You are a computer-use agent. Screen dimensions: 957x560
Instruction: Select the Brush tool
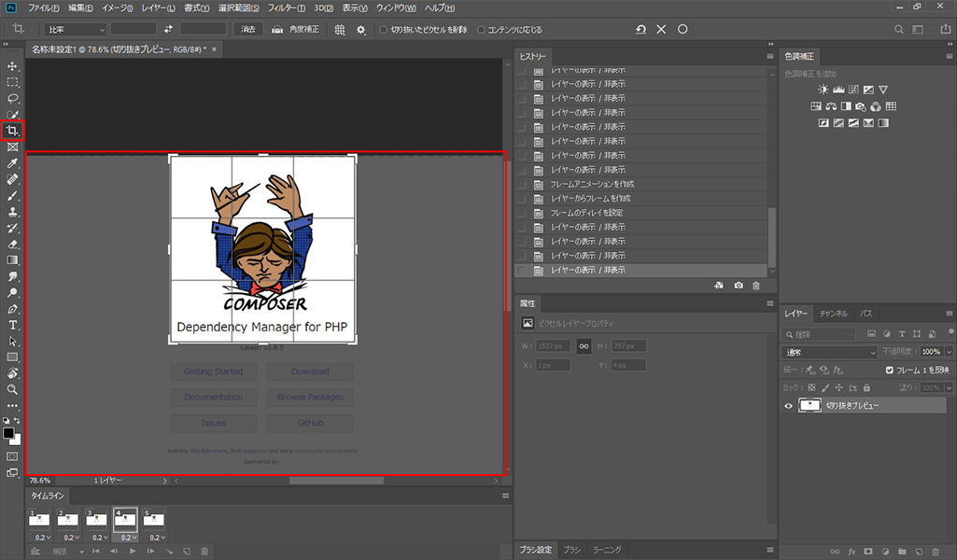pyautogui.click(x=12, y=196)
